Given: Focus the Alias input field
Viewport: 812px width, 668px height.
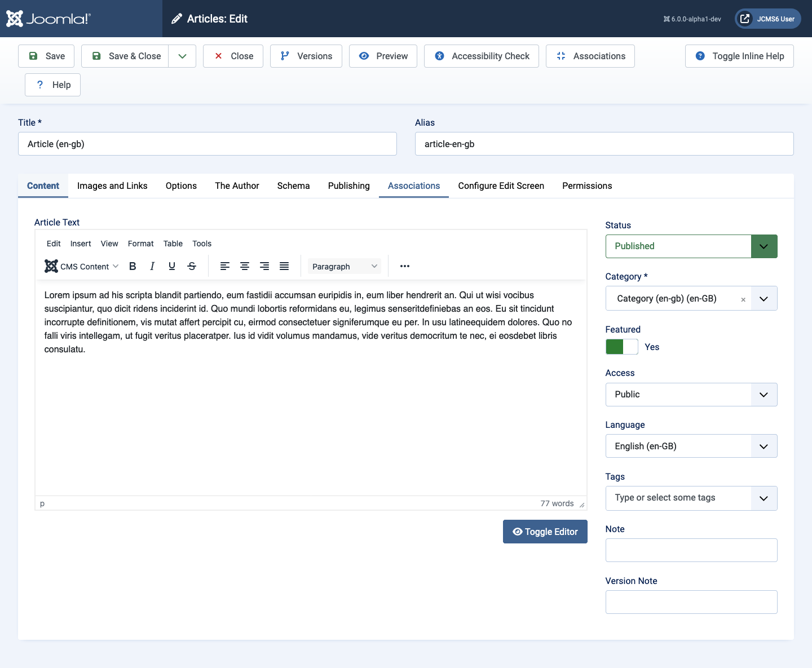Looking at the screenshot, I should coord(604,144).
